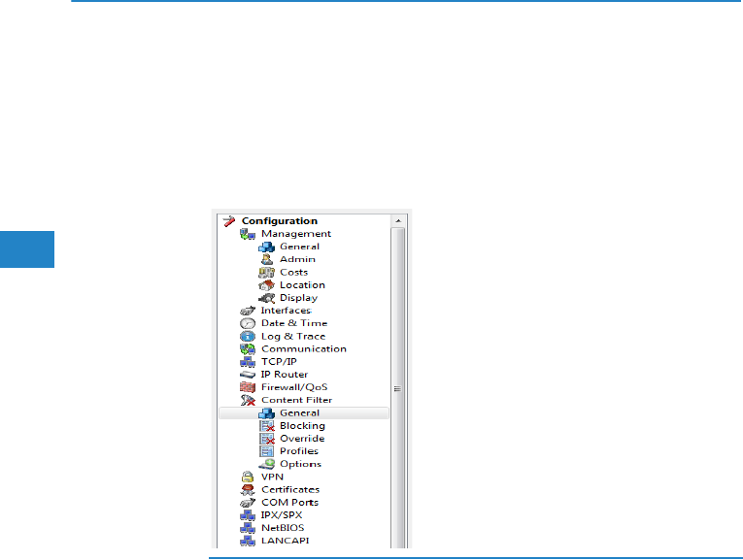Viewport: 743px width, 560px height.
Task: Click the VPN padlock icon
Action: 247,477
